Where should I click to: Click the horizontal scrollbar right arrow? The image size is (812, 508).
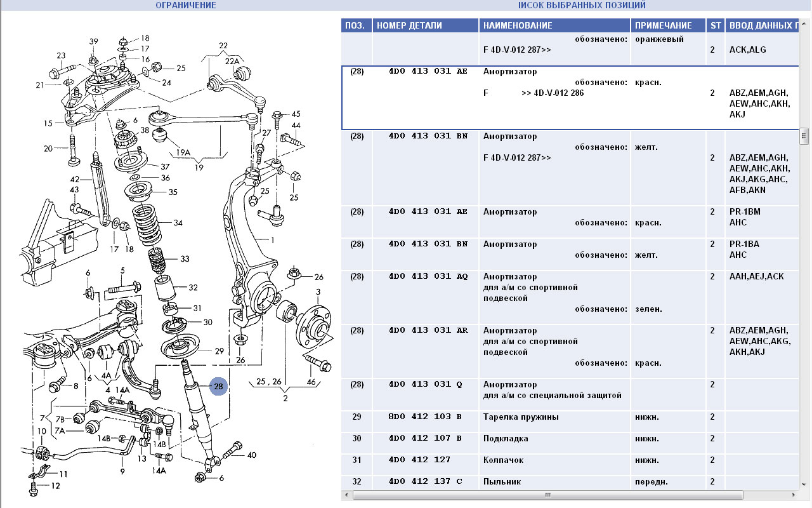click(x=794, y=495)
